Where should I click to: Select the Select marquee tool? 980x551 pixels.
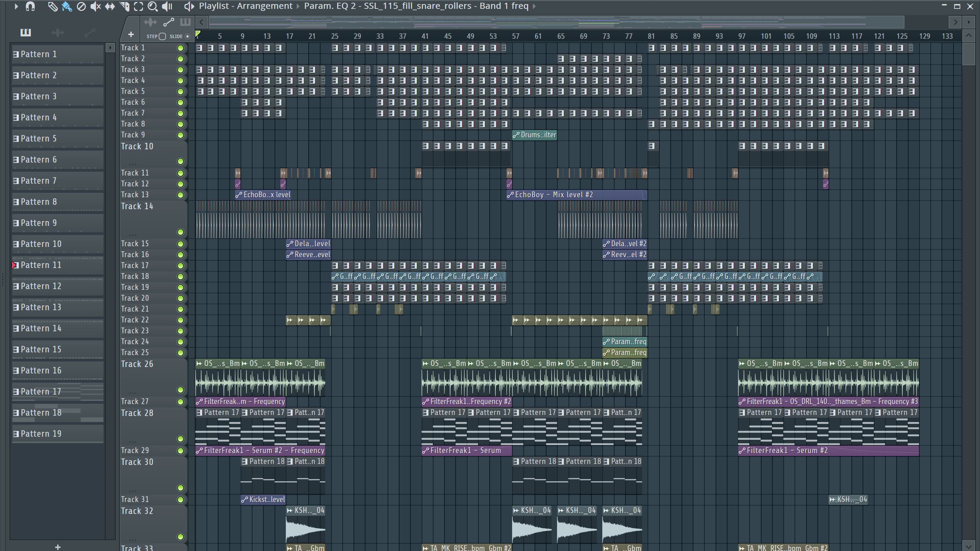[138, 6]
